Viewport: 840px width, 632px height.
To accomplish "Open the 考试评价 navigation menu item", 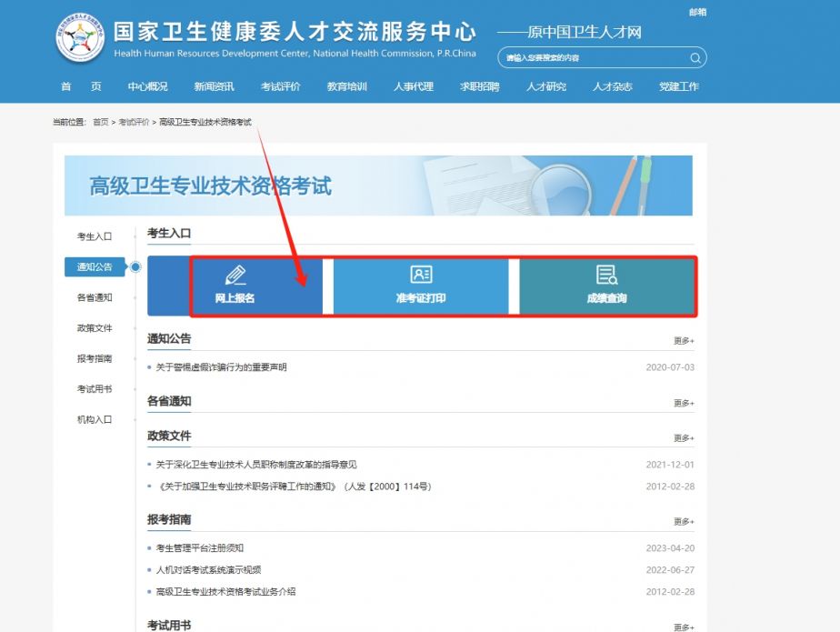I will click(x=280, y=86).
